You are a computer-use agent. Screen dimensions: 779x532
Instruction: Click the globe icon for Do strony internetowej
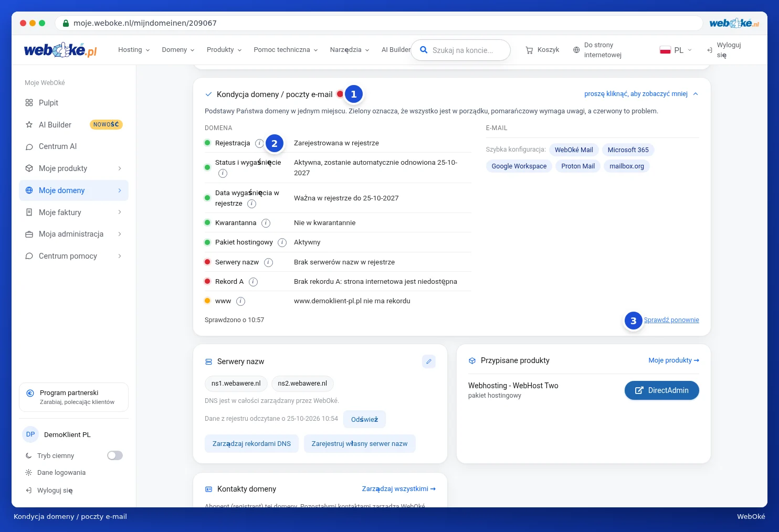click(576, 50)
